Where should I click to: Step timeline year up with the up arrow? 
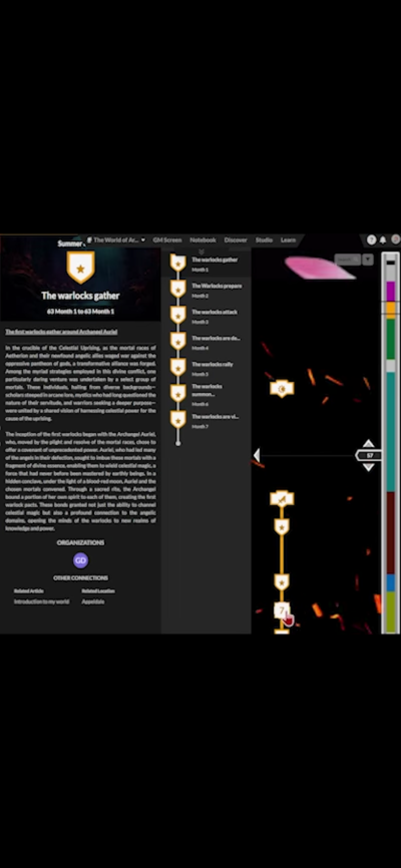368,443
